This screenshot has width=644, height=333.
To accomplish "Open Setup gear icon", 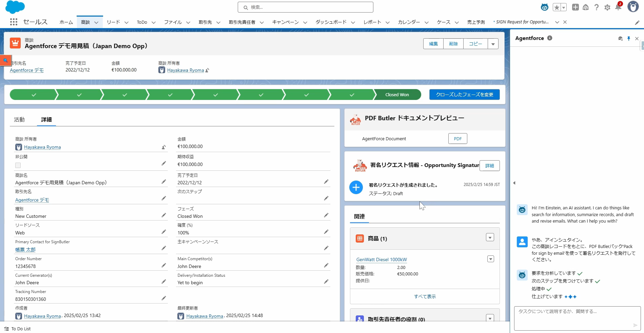I will (607, 7).
